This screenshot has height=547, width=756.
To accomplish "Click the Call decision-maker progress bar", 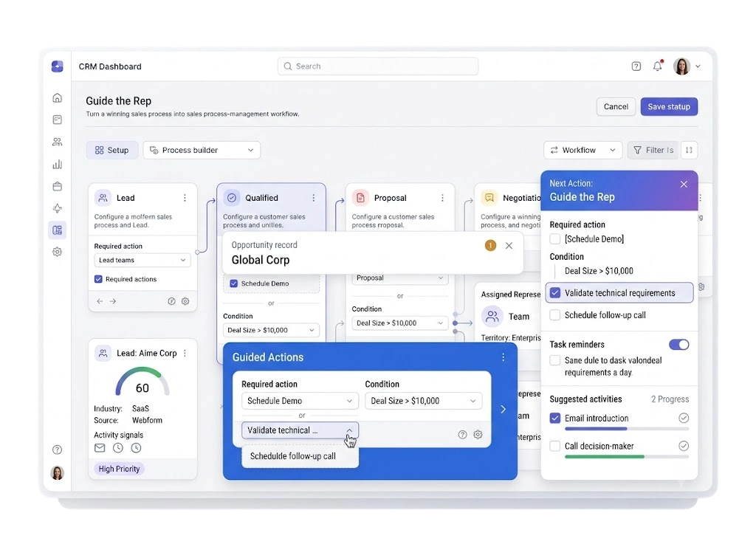I will (x=627, y=456).
